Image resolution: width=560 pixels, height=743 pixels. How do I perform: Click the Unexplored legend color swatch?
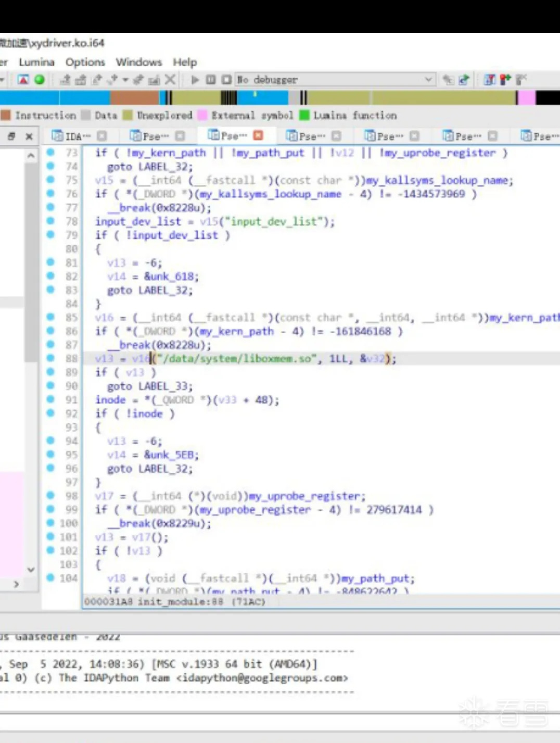[x=128, y=115]
